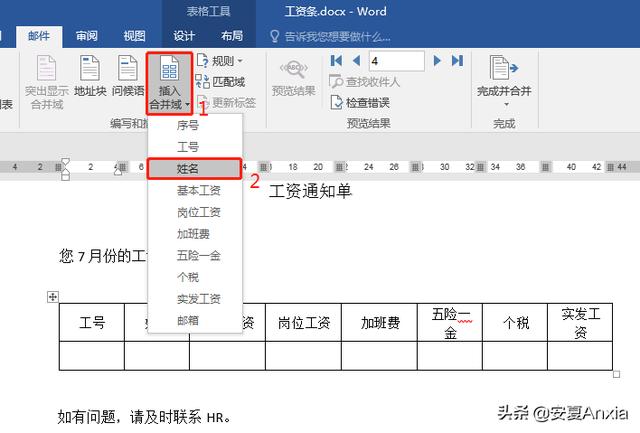Select 序号 from merge field menu

click(195, 125)
